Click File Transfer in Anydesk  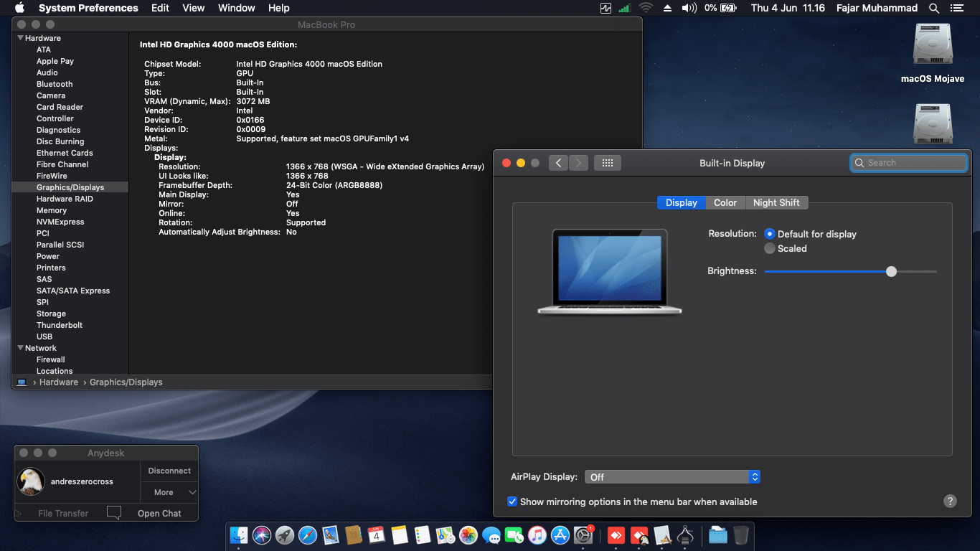click(63, 513)
